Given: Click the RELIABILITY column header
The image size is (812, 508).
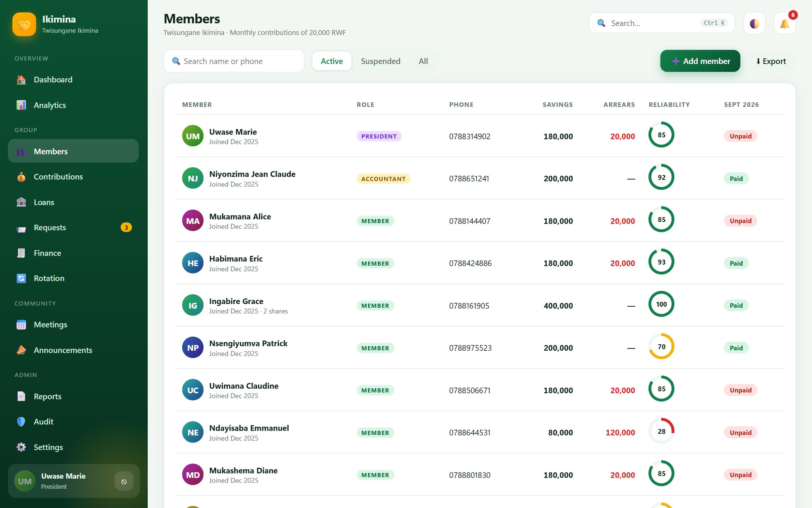Looking at the screenshot, I should click(669, 105).
